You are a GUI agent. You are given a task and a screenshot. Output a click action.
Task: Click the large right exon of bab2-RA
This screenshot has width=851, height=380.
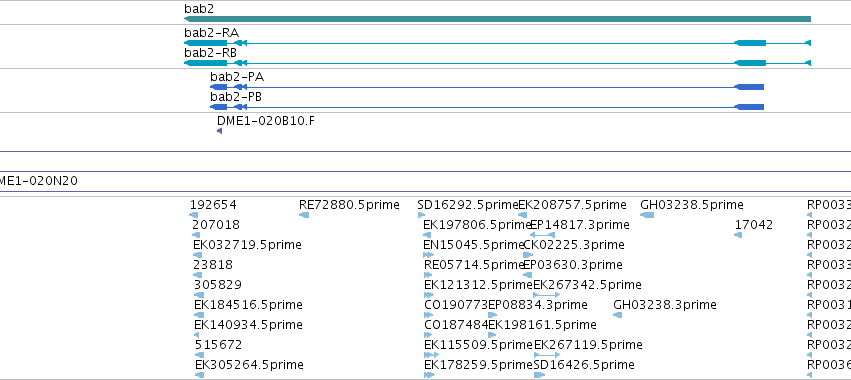click(x=750, y=43)
